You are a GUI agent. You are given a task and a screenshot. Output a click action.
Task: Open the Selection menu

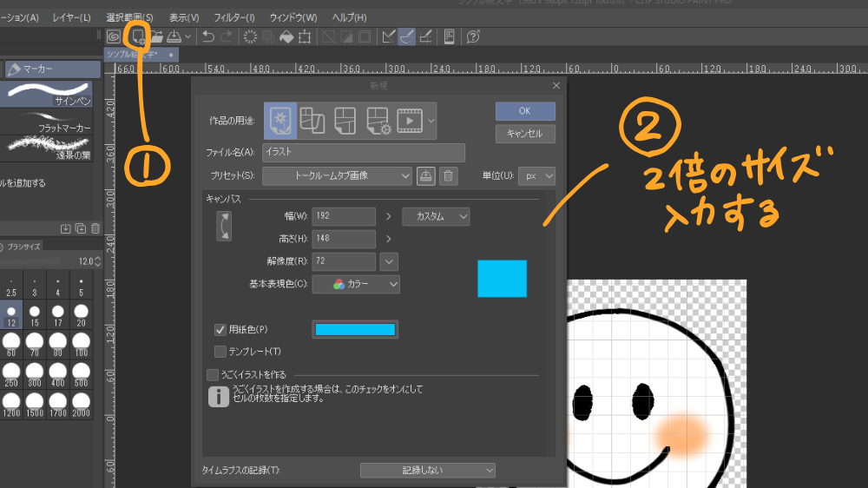[129, 17]
